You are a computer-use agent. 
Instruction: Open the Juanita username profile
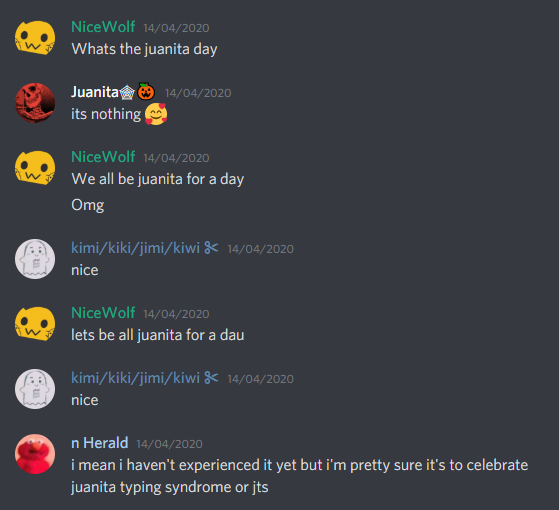click(95, 92)
